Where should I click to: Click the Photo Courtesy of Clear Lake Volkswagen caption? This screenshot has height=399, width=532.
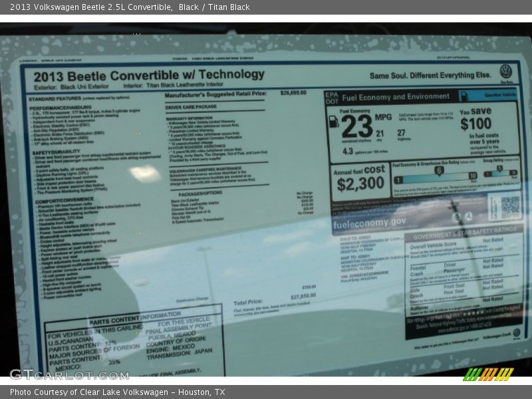(x=118, y=392)
